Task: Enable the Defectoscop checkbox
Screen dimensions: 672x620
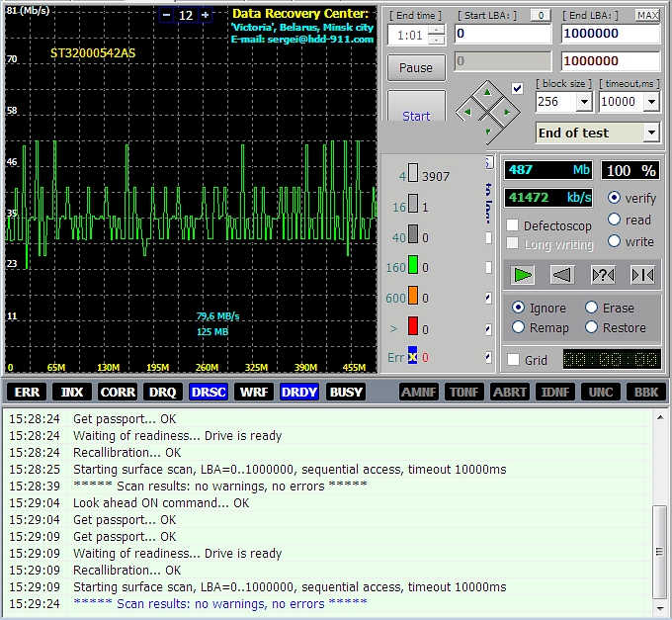Action: point(512,225)
